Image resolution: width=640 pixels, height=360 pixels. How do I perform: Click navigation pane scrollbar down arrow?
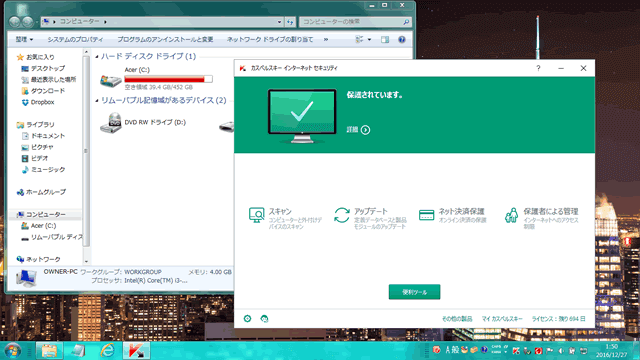[x=86, y=262]
